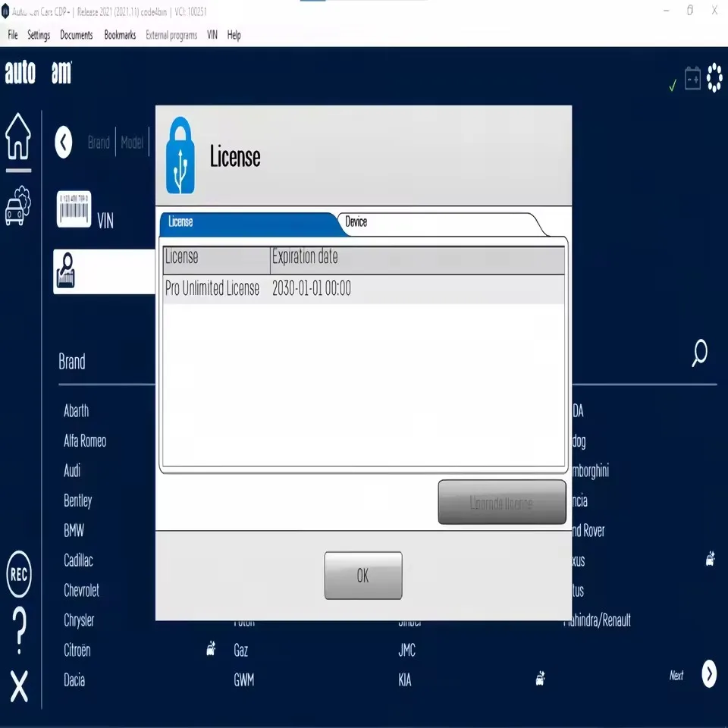
Task: Select the Chevrolet brand
Action: (x=81, y=591)
